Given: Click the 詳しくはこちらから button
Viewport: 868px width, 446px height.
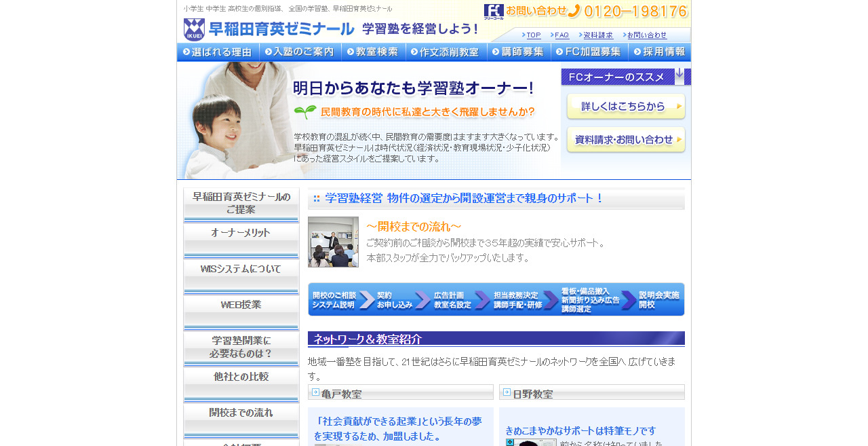Looking at the screenshot, I should [x=626, y=107].
